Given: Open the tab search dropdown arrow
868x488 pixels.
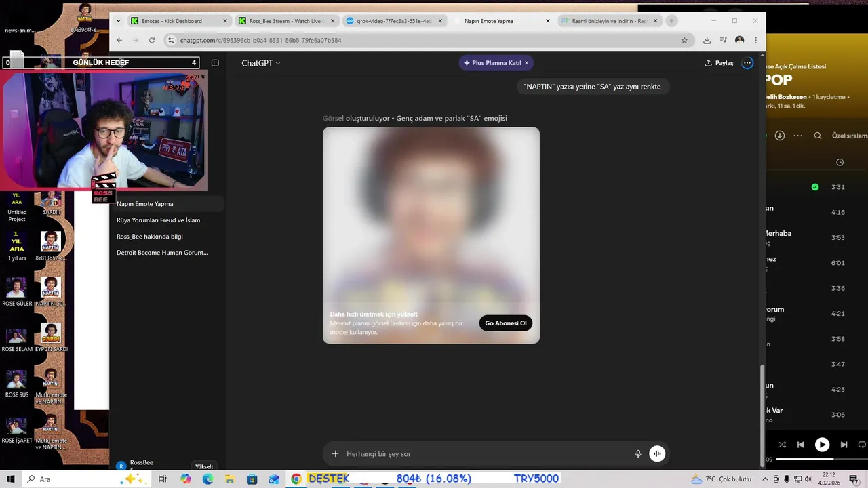Looking at the screenshot, I should pos(119,21).
